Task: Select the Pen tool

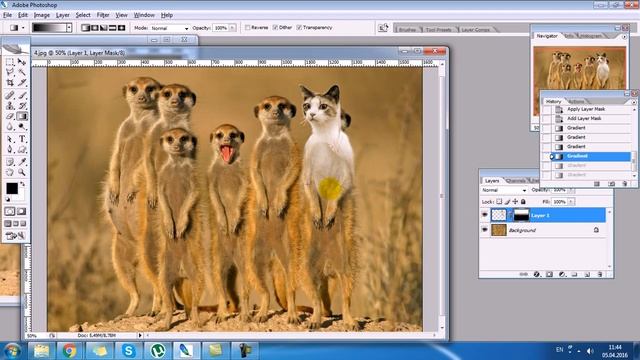Action: coord(10,149)
